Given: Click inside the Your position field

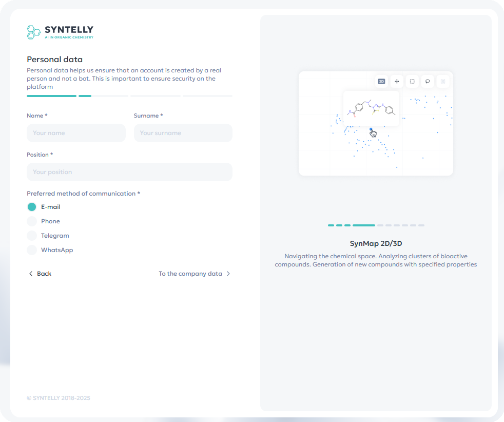Looking at the screenshot, I should tap(129, 171).
